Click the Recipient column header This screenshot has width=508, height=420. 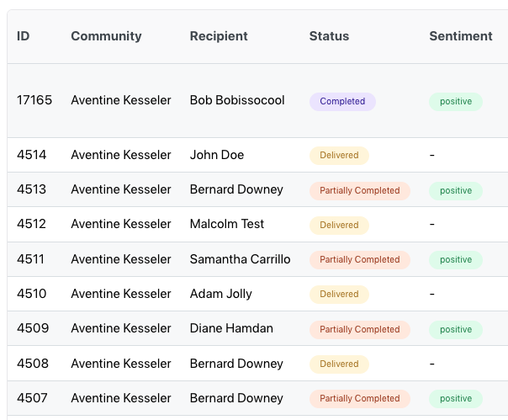click(x=219, y=36)
